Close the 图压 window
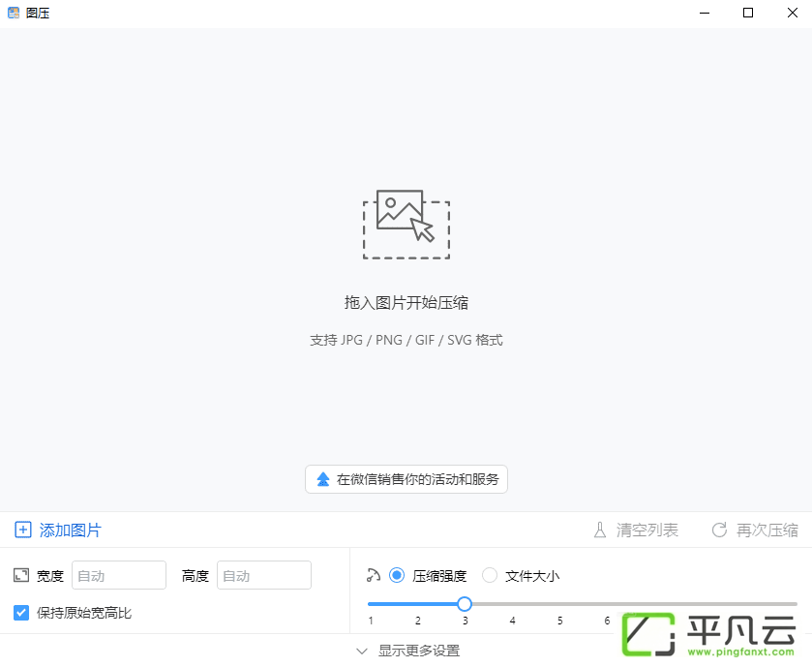The height and width of the screenshot is (667, 812). [793, 13]
